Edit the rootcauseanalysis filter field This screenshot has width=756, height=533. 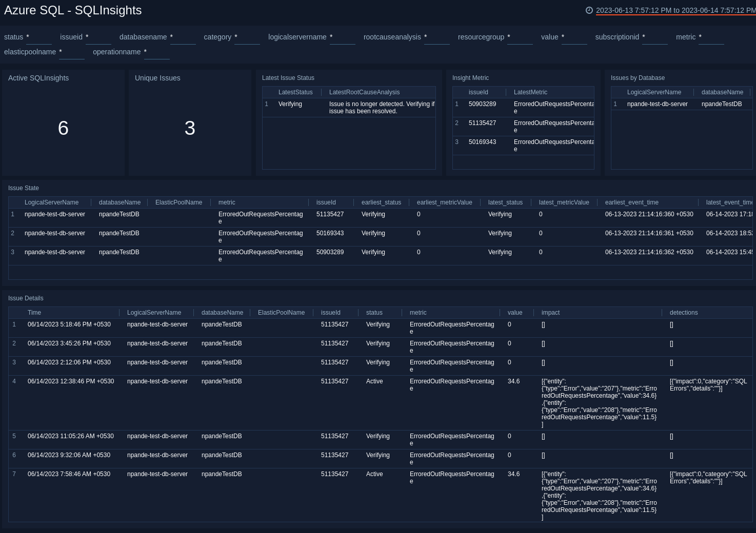[437, 37]
